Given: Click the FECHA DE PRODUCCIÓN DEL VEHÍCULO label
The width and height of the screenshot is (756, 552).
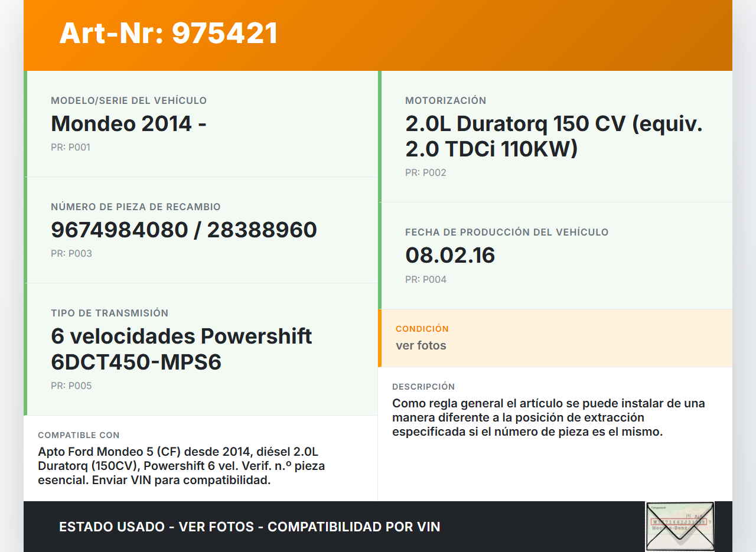Looking at the screenshot, I should pos(506,233).
